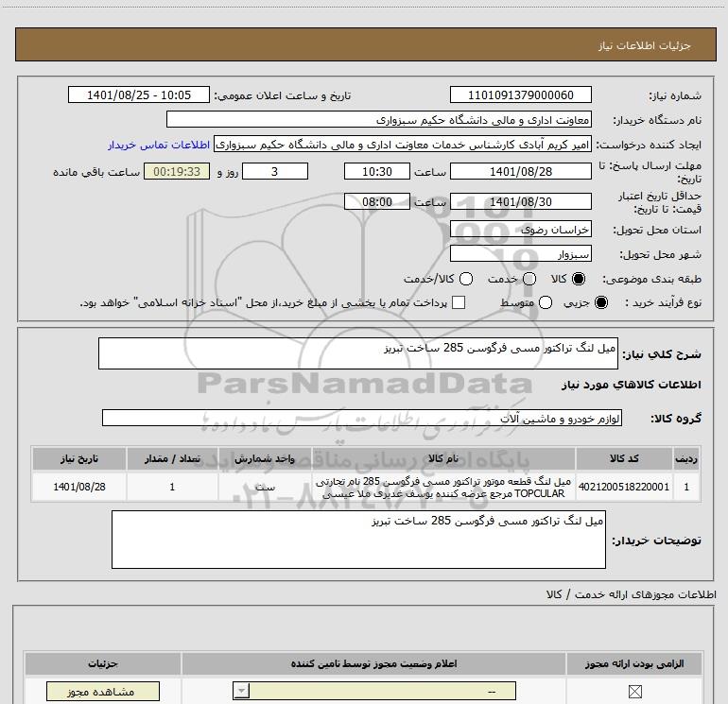Click the جزئیات اطلاعات نیاز page title
The height and width of the screenshot is (704, 728).
coord(644,45)
